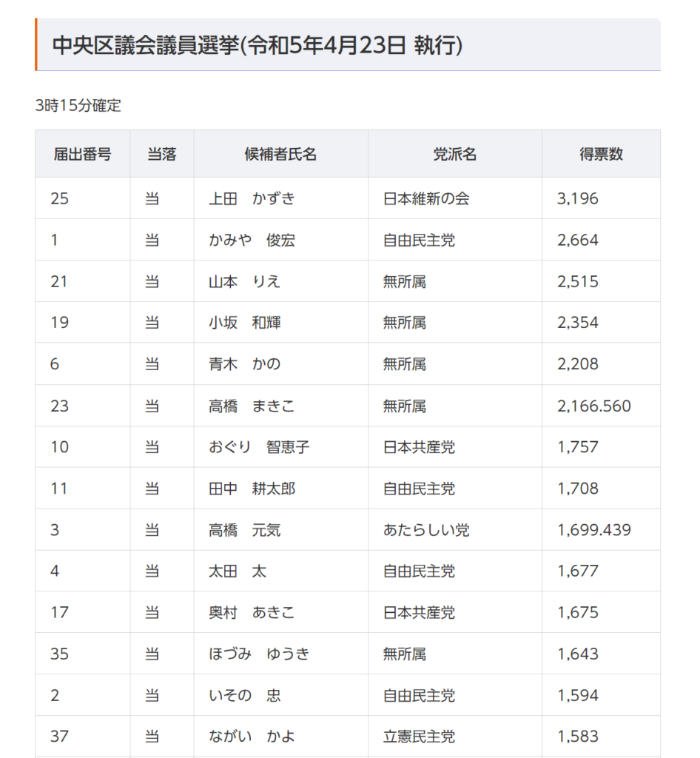Click 無所属 in 小坂 和輝 row

click(404, 323)
